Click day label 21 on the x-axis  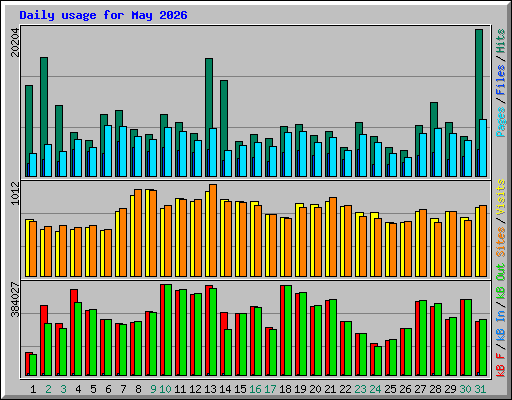tap(330, 389)
